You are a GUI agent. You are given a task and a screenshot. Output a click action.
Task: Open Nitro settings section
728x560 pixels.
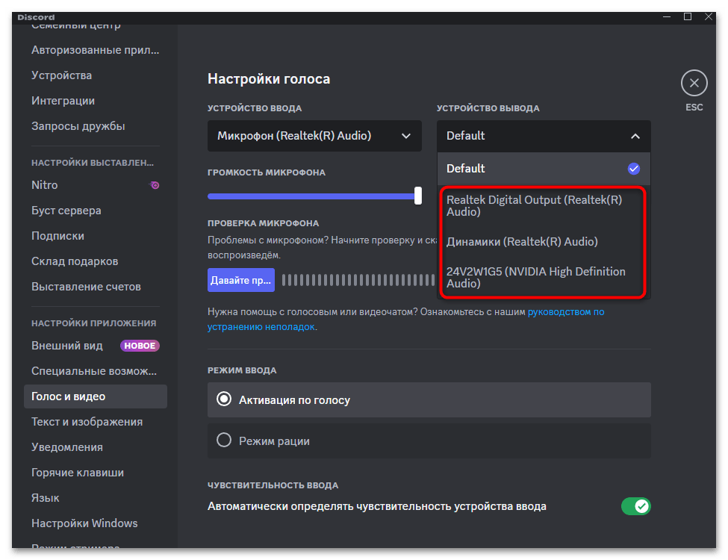(95, 185)
